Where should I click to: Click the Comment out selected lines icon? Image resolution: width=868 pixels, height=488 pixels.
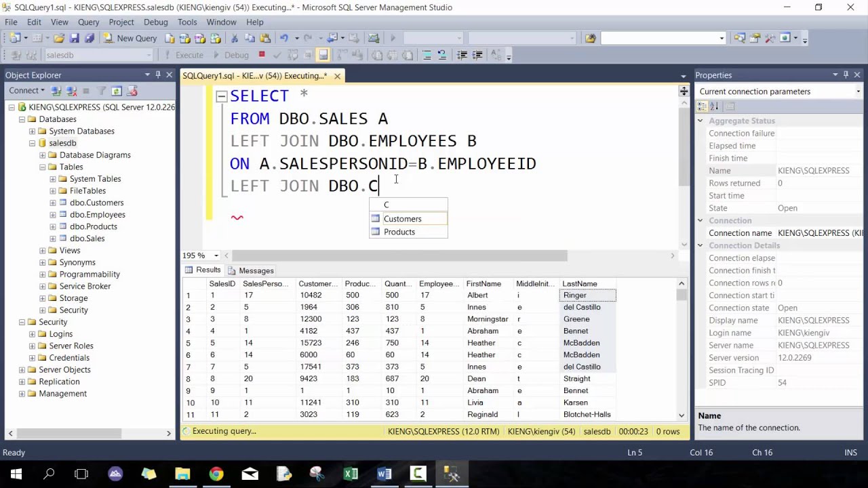pos(427,55)
